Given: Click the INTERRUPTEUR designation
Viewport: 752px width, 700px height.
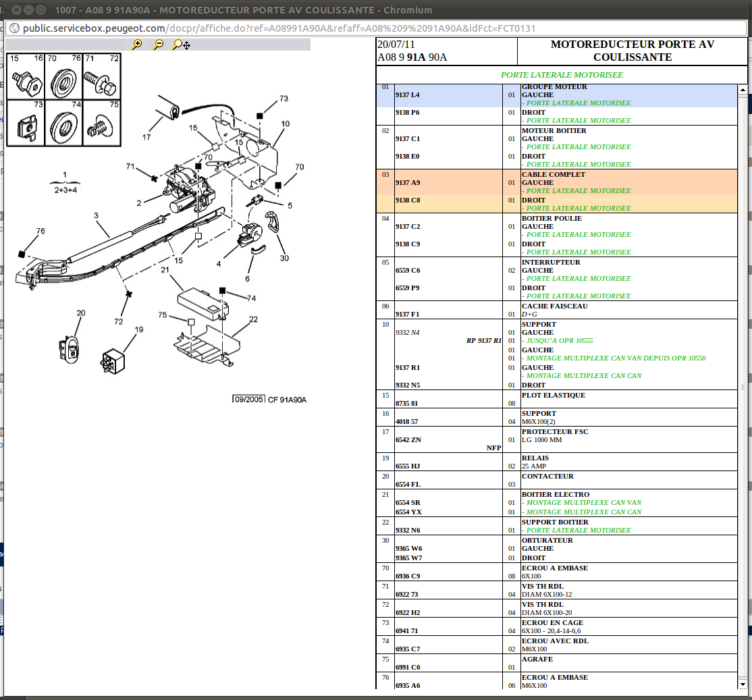Looking at the screenshot, I should (551, 263).
